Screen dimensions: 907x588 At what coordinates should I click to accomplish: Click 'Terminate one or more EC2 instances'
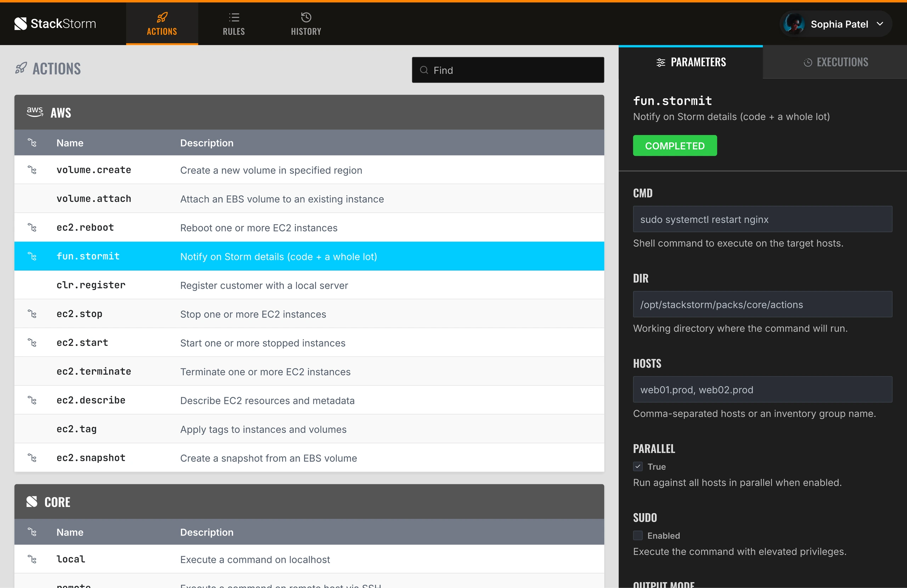pyautogui.click(x=265, y=372)
